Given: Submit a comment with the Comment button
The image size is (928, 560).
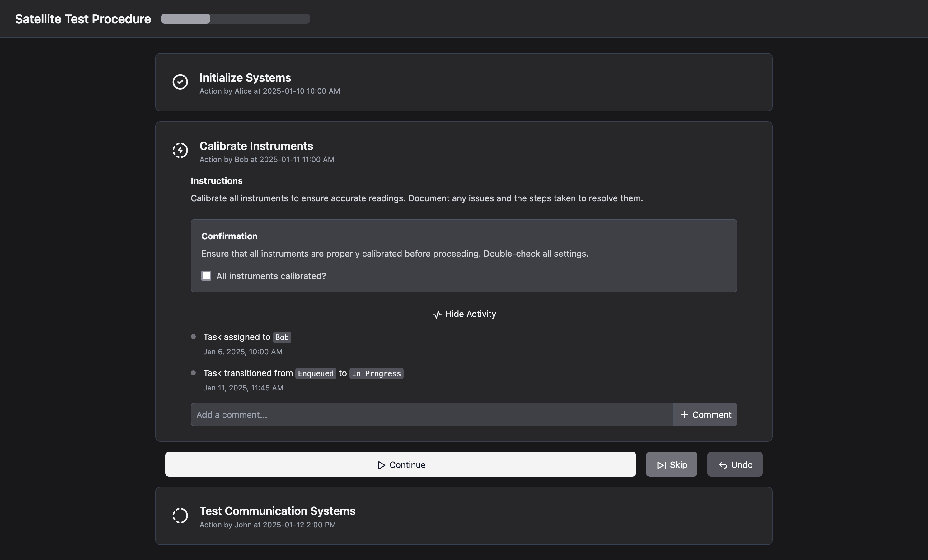Looking at the screenshot, I should click(705, 414).
